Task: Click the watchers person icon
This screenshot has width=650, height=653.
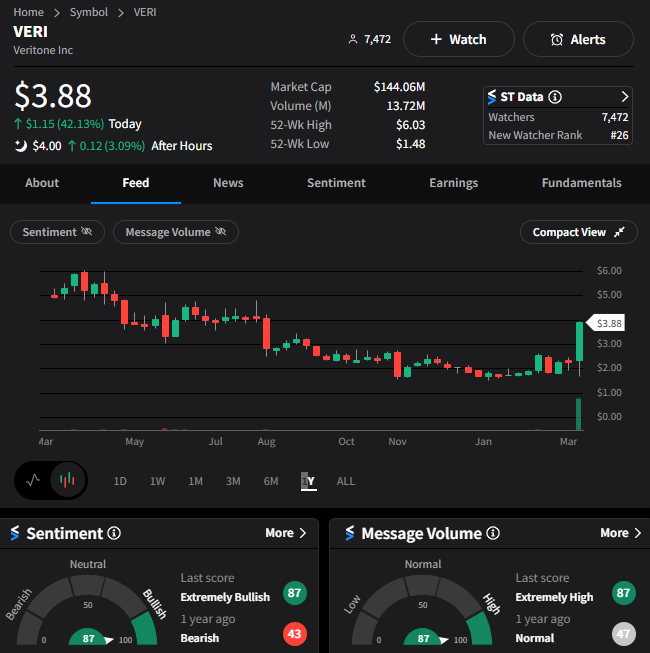Action: pos(353,39)
